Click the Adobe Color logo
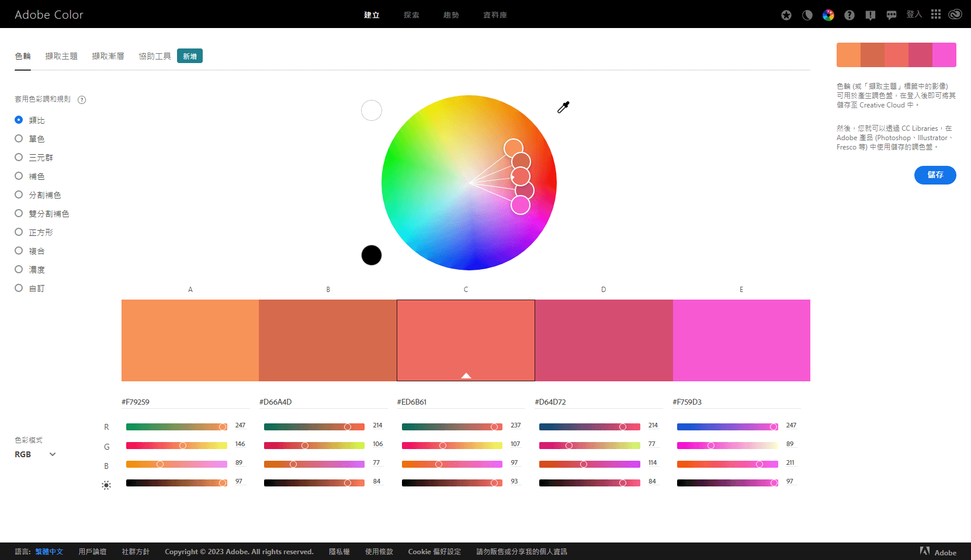Viewport: 971px width, 560px height. pos(49,15)
